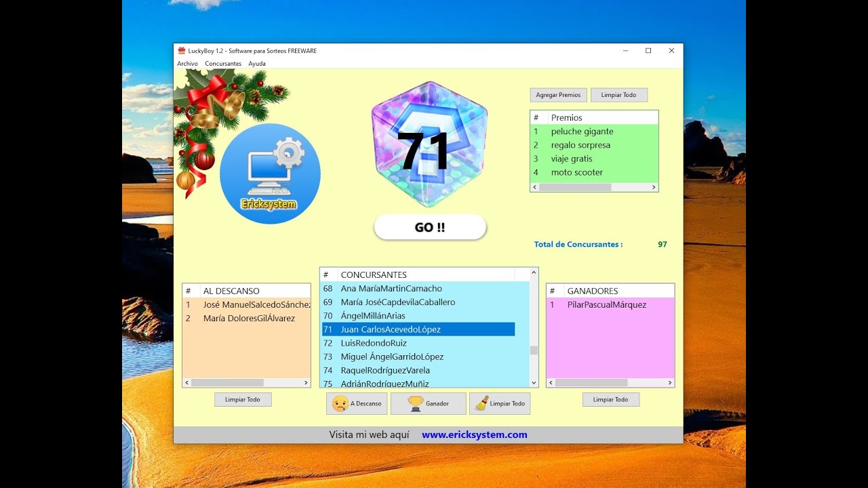Click Limpiar Todo under the Al Descanso list
This screenshot has width=868, height=488.
click(243, 399)
